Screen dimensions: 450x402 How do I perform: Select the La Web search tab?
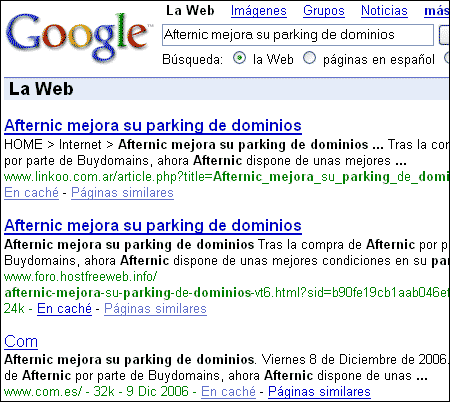pyautogui.click(x=190, y=11)
